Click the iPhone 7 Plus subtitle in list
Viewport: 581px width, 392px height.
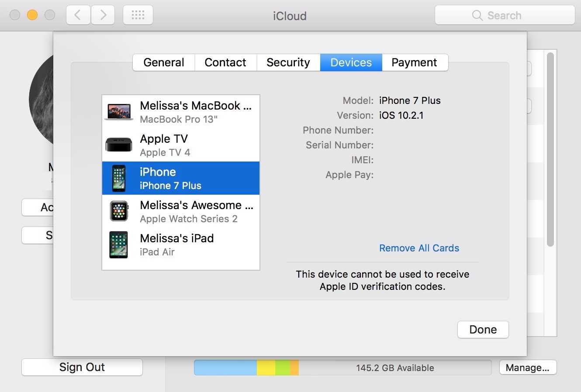tap(171, 186)
